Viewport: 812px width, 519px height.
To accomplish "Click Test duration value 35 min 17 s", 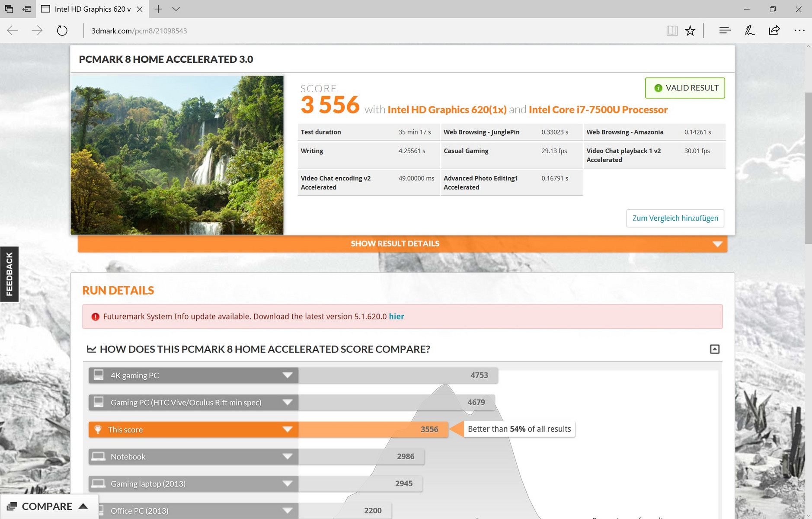I will click(415, 132).
